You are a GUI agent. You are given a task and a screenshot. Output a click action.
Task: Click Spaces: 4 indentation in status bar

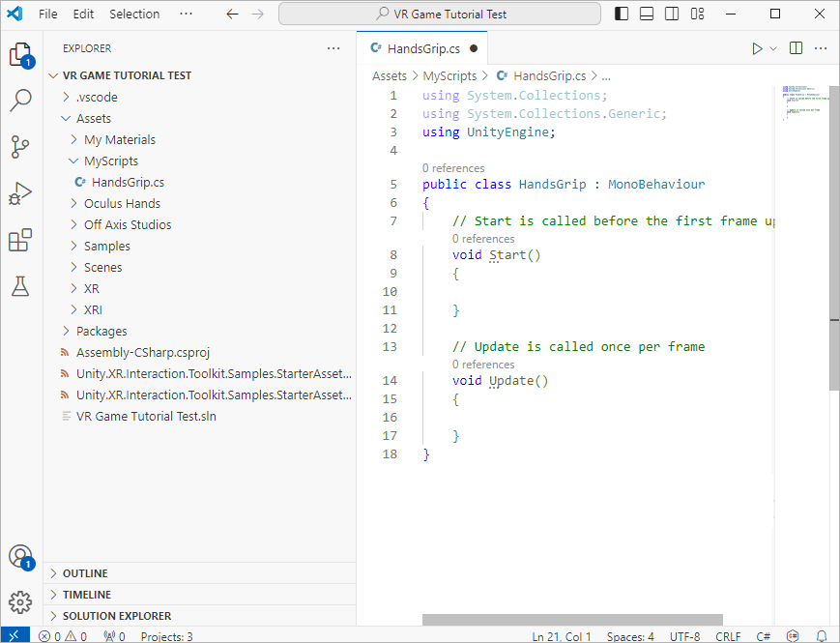630,636
